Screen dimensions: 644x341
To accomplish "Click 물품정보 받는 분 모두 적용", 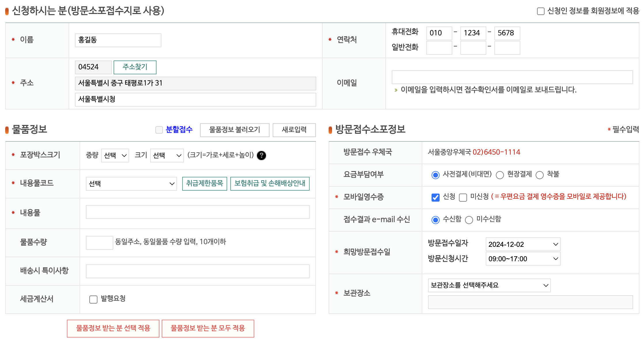I will 208,328.
